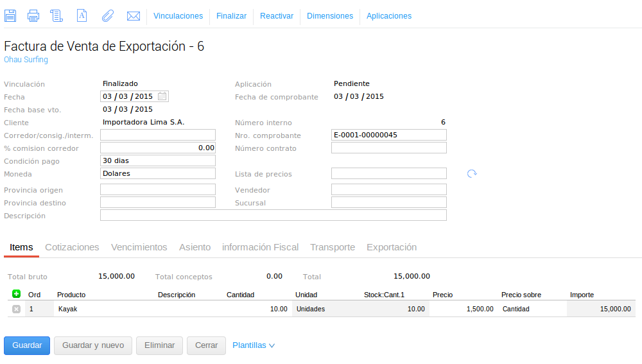Screen dimensions: 642x364
Task: Click the 10.00 Cantidad cell for Kayak
Action: (x=257, y=309)
